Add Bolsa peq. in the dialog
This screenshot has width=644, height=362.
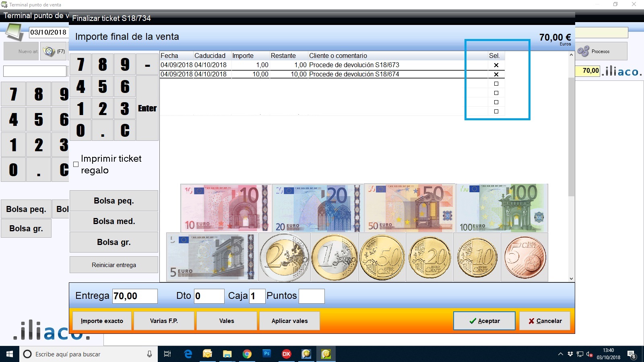(114, 201)
